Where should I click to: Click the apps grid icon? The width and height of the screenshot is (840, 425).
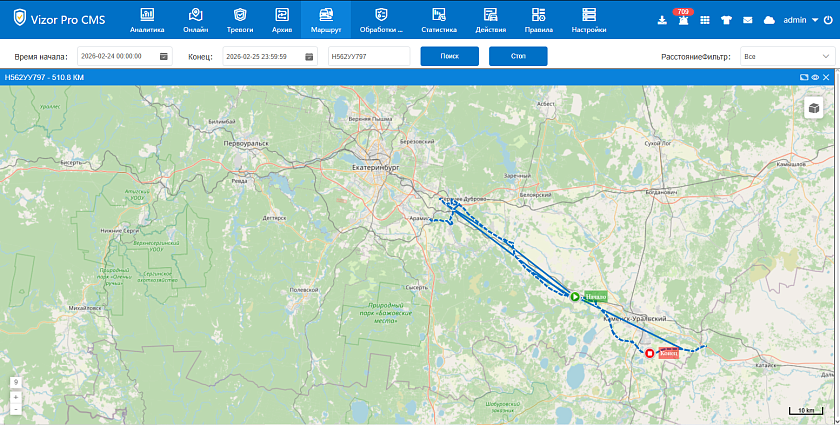pos(705,20)
